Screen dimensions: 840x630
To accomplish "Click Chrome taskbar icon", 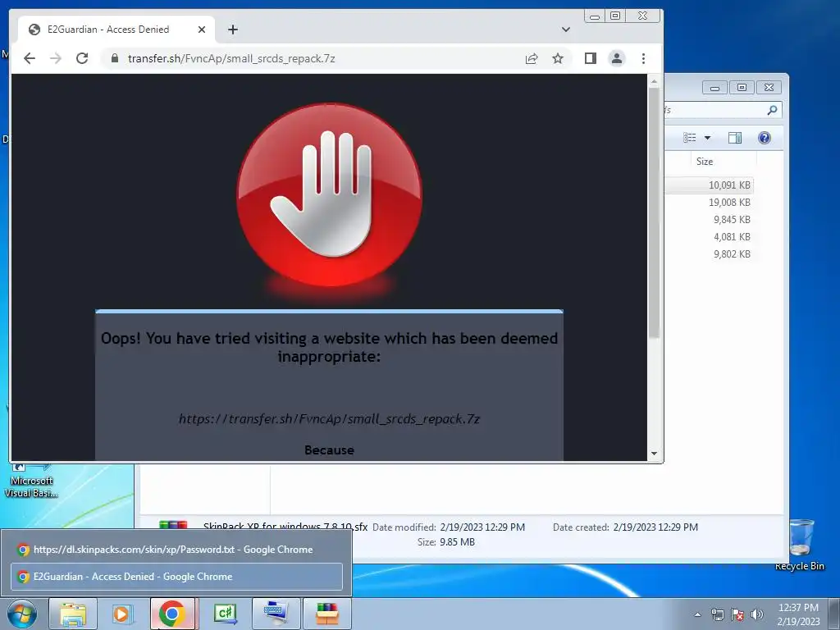I will click(x=172, y=614).
